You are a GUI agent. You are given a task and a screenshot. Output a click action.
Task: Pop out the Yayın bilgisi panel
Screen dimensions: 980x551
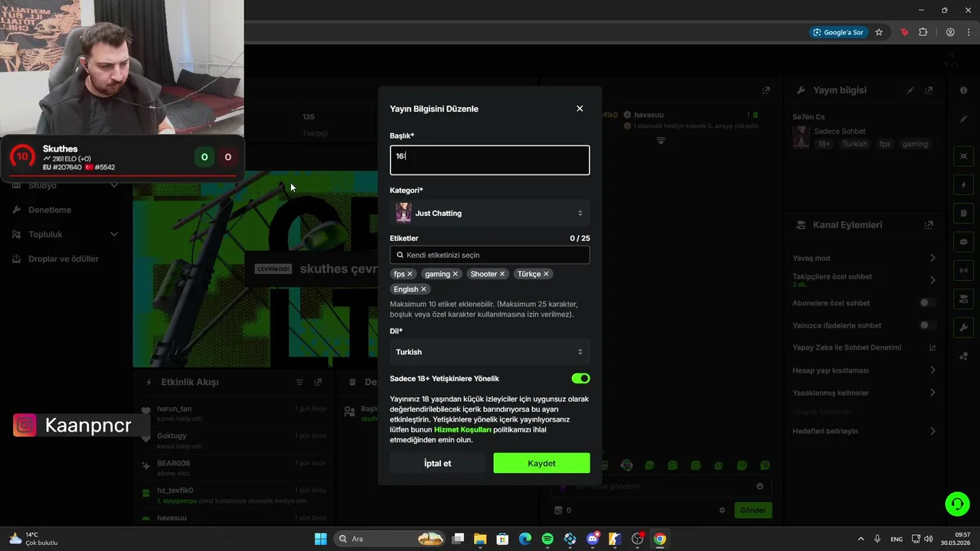click(x=929, y=90)
